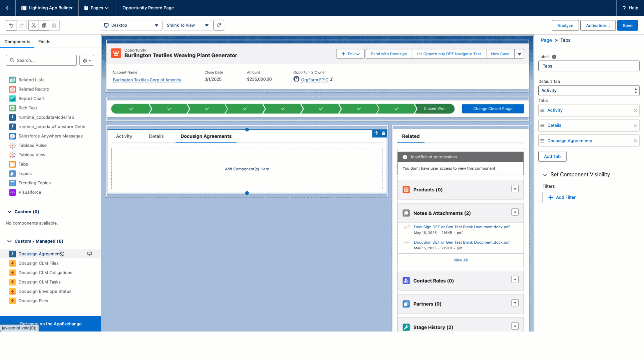Image resolution: width=644 pixels, height=362 pixels.
Task: Open the Burlington Textiles Corp of America link
Action: [x=147, y=80]
